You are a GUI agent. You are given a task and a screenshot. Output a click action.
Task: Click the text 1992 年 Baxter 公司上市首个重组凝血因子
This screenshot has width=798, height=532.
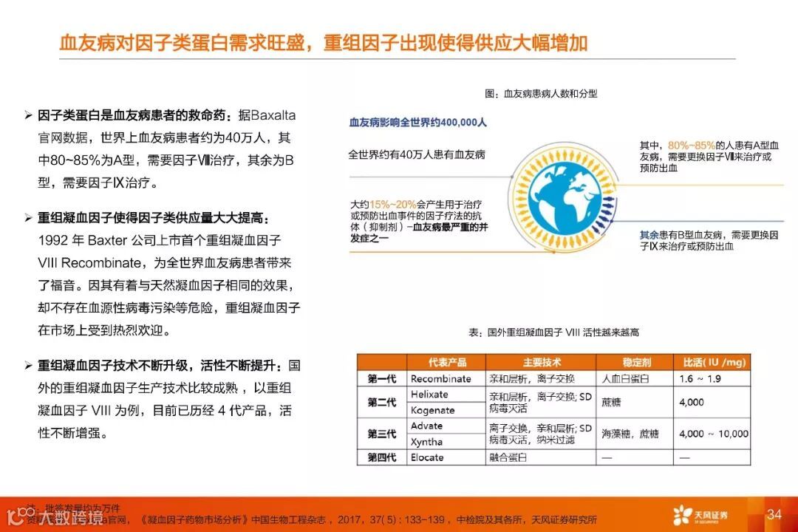[x=160, y=240]
